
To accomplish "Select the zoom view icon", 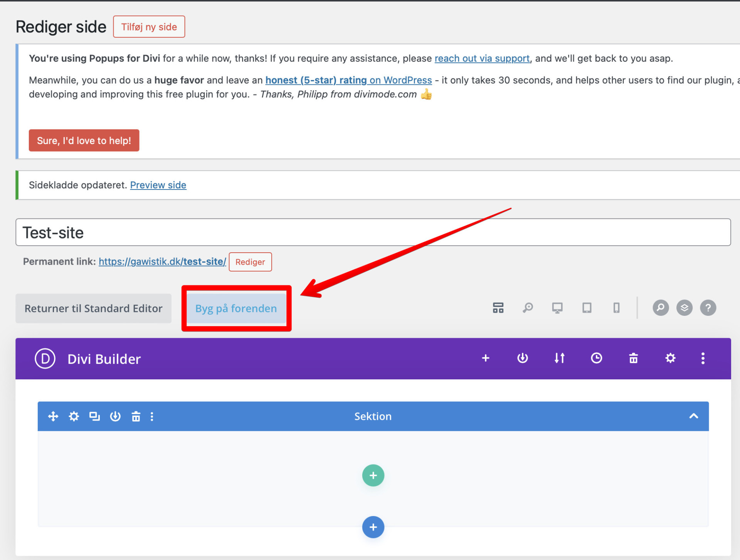I will click(528, 308).
